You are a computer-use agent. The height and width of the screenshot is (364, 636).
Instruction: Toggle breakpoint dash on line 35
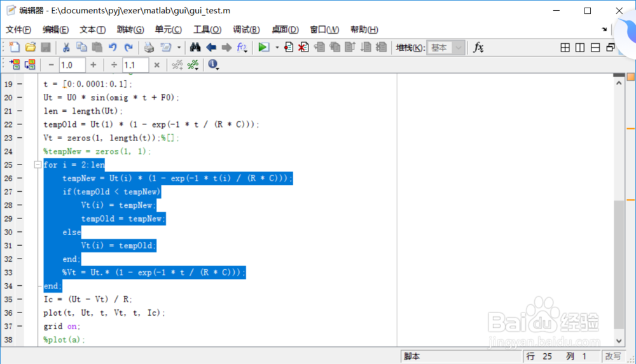point(20,299)
